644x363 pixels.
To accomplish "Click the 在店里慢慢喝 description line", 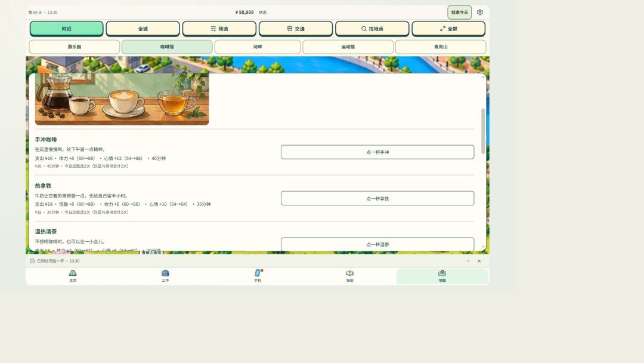I will coord(70,149).
